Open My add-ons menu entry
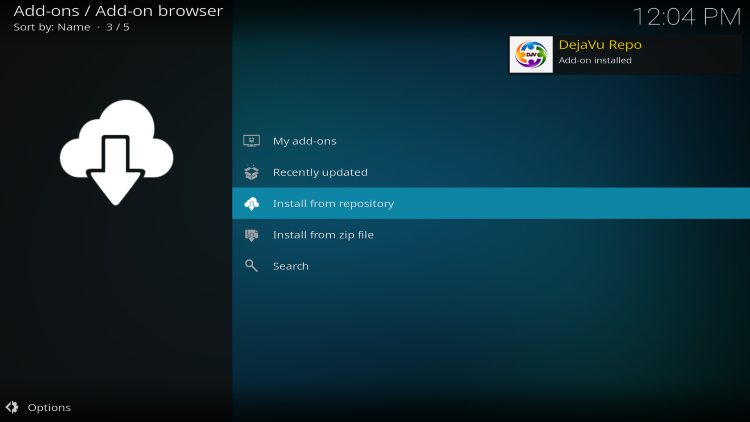 coord(491,141)
